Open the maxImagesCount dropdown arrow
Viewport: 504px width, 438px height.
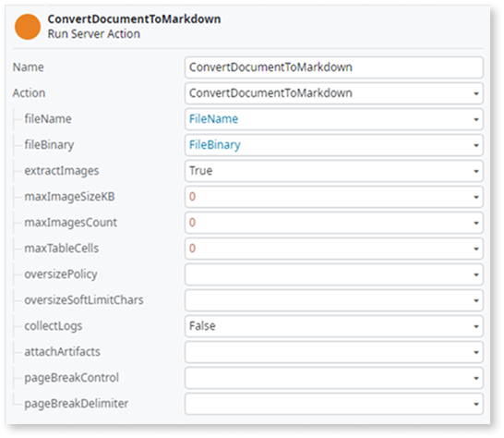[476, 223]
